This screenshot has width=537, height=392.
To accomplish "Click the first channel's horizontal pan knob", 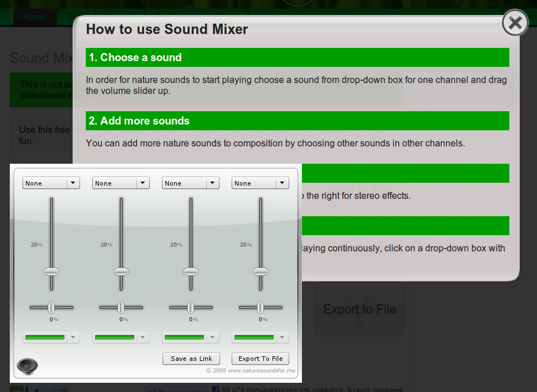I will pyautogui.click(x=51, y=307).
